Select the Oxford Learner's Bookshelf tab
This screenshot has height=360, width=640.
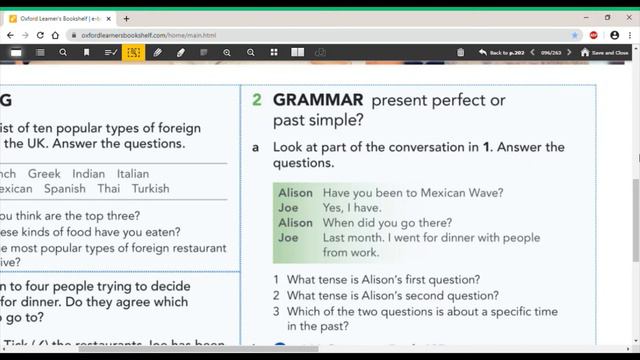(x=60, y=19)
